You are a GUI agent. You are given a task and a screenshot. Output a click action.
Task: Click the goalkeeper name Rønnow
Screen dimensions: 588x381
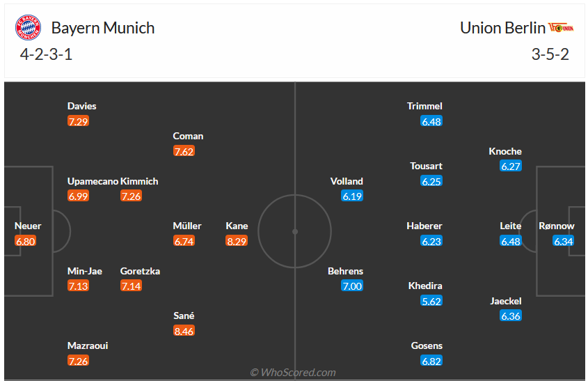click(557, 226)
